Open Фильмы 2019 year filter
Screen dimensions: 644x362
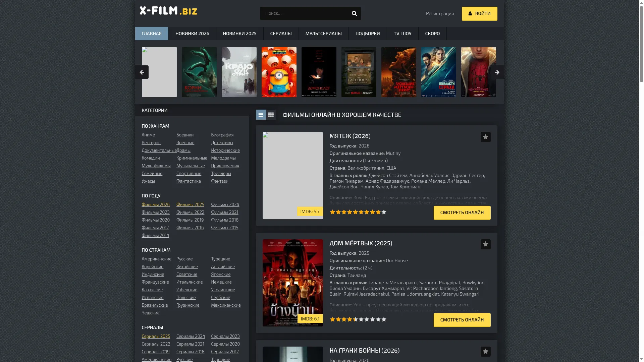[x=190, y=220]
